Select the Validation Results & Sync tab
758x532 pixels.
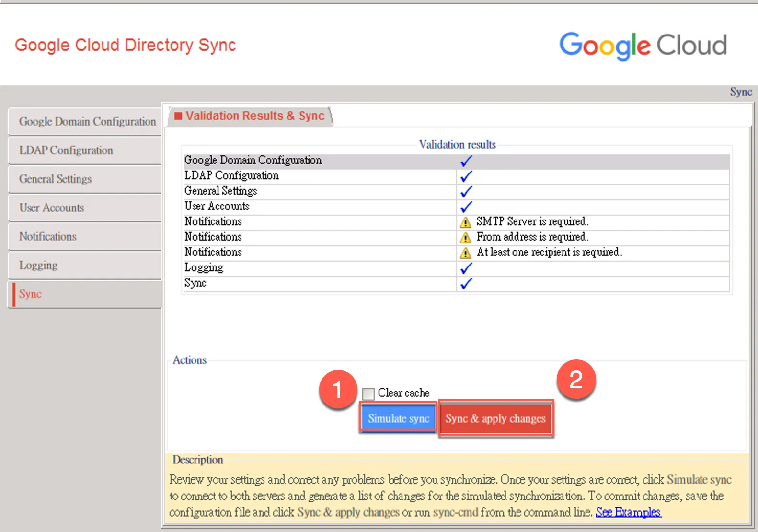(250, 116)
